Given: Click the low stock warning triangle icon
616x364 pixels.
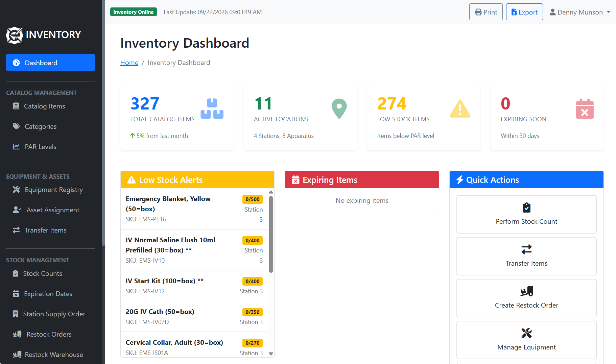Looking at the screenshot, I should 460,108.
